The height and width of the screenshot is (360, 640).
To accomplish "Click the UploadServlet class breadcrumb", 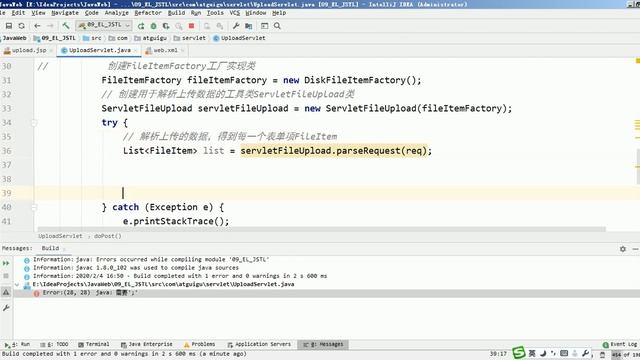I will [239, 38].
